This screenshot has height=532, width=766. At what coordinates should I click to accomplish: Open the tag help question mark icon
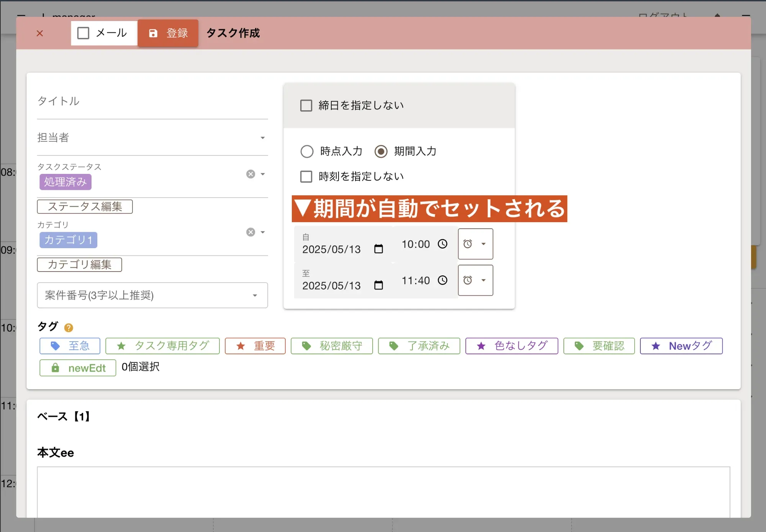click(x=69, y=327)
